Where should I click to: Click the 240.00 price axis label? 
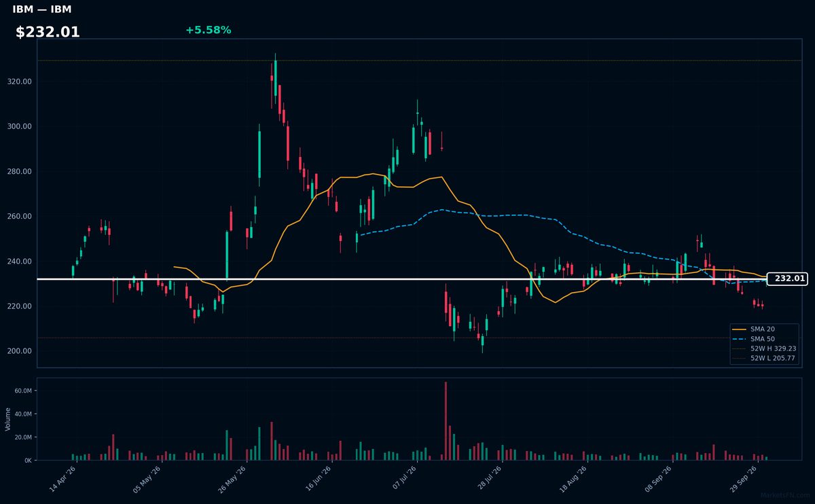pos(19,262)
